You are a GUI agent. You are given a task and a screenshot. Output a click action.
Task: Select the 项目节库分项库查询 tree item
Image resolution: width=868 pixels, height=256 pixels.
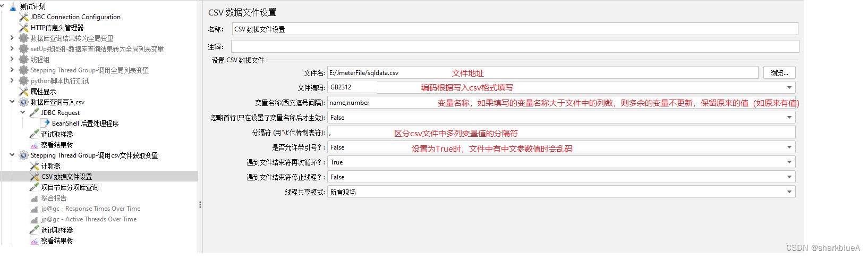[x=70, y=187]
